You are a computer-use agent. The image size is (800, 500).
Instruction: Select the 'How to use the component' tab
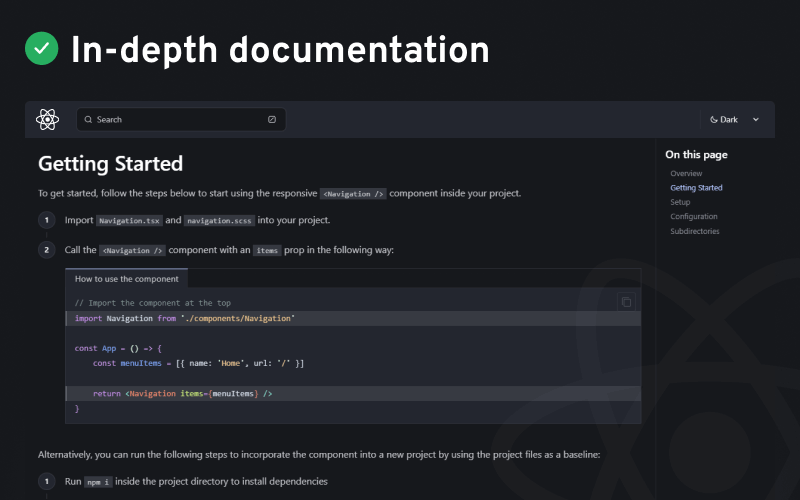pos(127,279)
